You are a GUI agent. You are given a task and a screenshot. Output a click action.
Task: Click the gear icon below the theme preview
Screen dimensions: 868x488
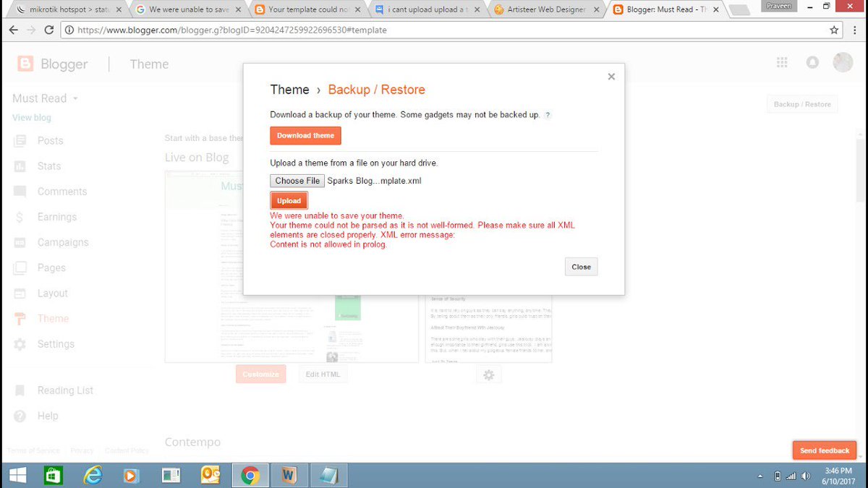488,374
